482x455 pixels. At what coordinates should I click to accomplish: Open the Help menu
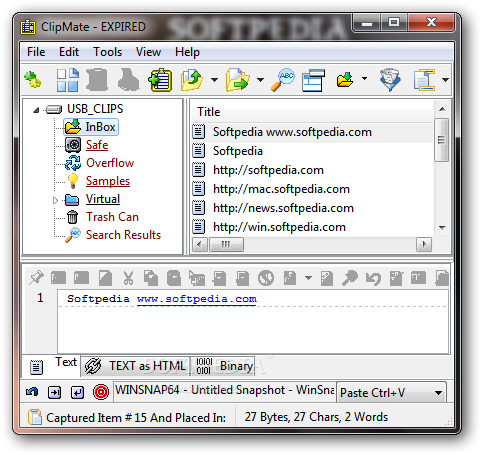[x=187, y=52]
